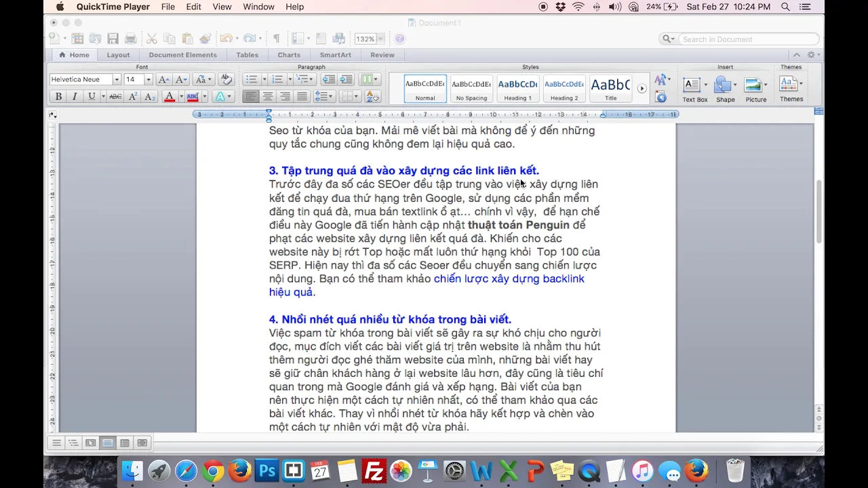The image size is (868, 488).
Task: Collapse the ribbon with the chevron
Action: 797,55
